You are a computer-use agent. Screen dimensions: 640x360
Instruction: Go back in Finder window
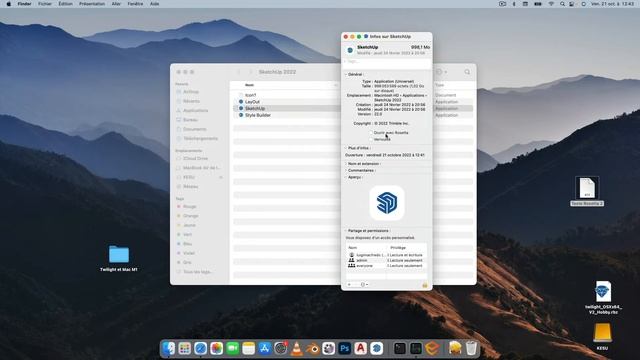coord(239,72)
